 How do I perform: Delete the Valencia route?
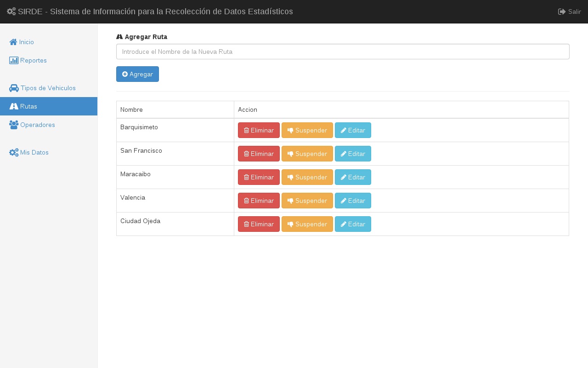pos(259,201)
